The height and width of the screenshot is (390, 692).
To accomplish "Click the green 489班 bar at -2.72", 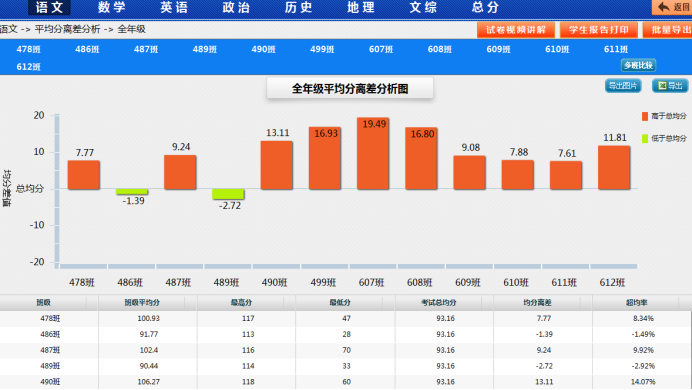I will 228,194.
